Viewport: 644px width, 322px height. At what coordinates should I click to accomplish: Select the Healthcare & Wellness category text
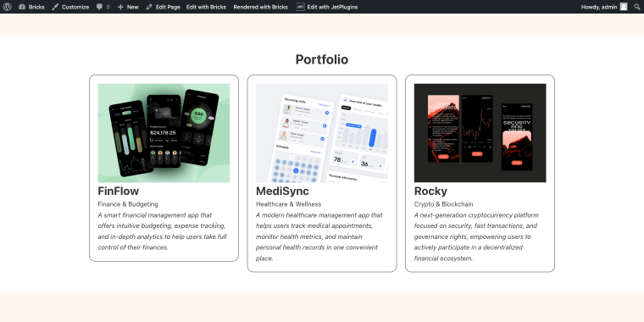coord(289,204)
